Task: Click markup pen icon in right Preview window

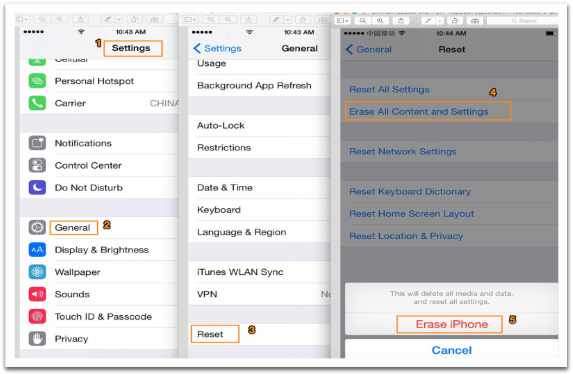Action: (x=428, y=21)
